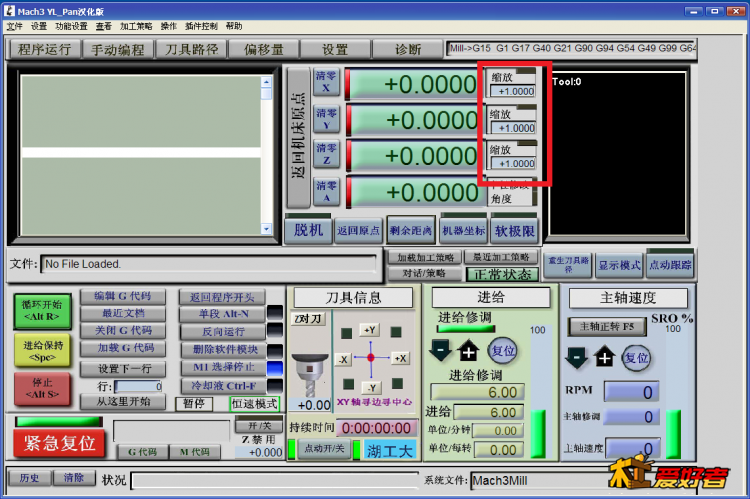750x499 pixels.
Task: Zero the Z axis with 清零 Z
Action: pyautogui.click(x=326, y=154)
